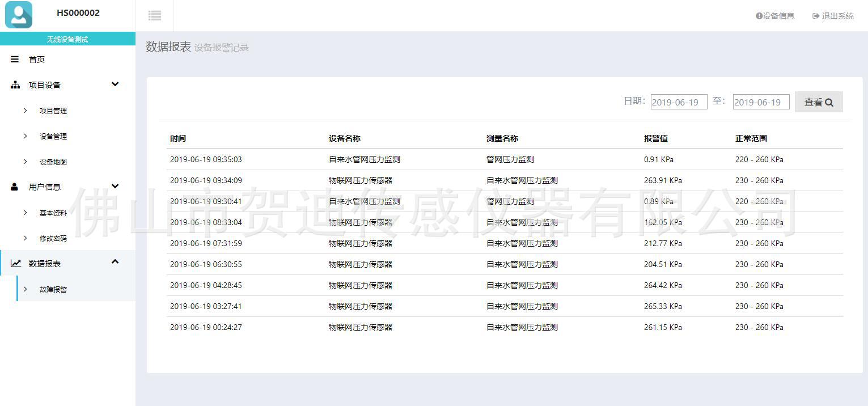Select 修改密码 in the sidebar
Image resolution: width=868 pixels, height=406 pixels.
(x=53, y=239)
